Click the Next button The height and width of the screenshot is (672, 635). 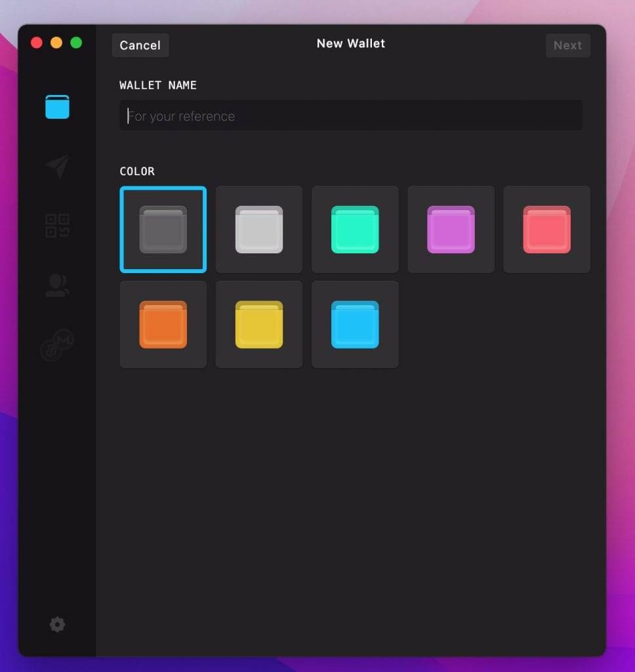[x=567, y=45]
